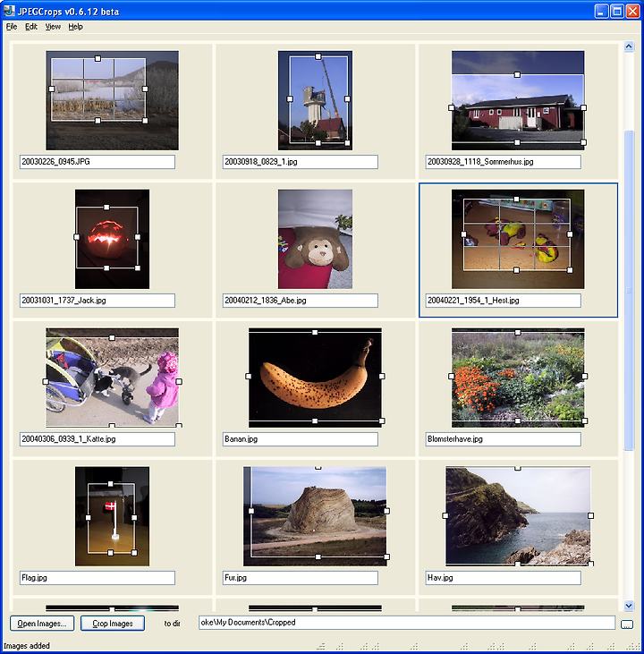Maximize the JPEGCrops window

pos(617,12)
